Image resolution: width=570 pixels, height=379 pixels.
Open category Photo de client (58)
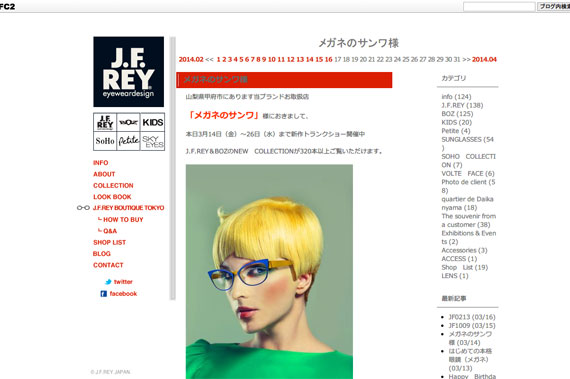[x=468, y=186]
